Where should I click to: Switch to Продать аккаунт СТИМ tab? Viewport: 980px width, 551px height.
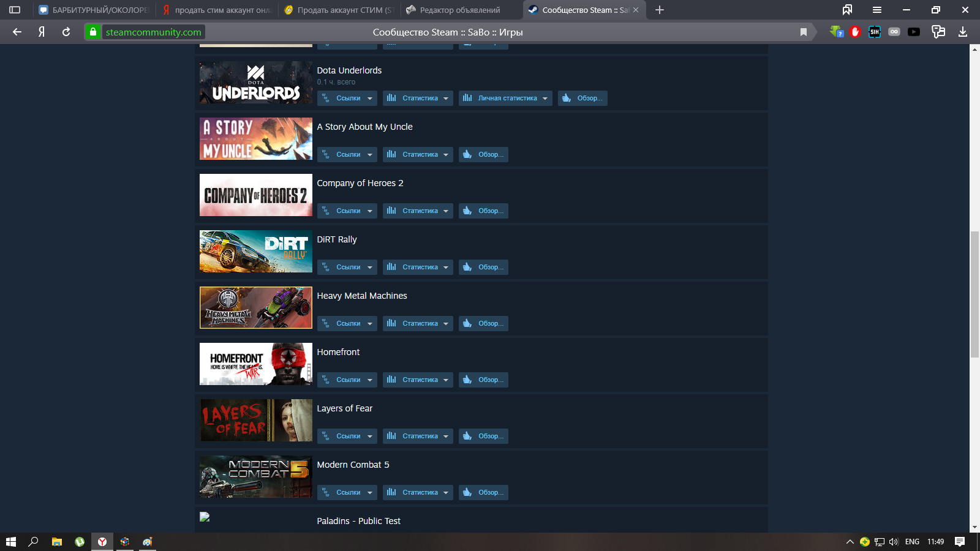339,10
